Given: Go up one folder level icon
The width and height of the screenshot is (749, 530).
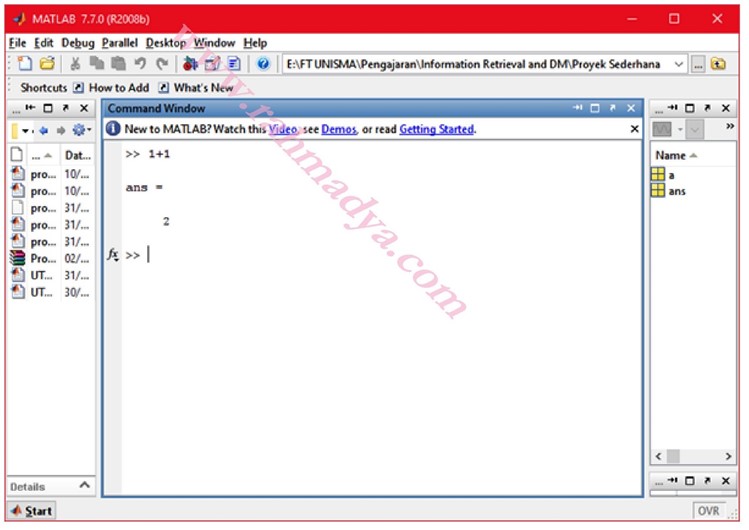Looking at the screenshot, I should coord(718,64).
